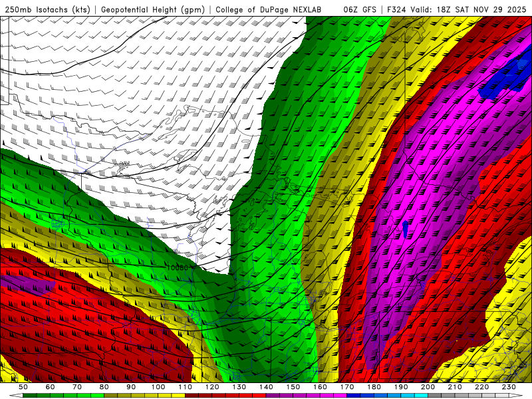Select the darkest green swatch beginning at 50
The image size is (532, 399).
(29, 395)
